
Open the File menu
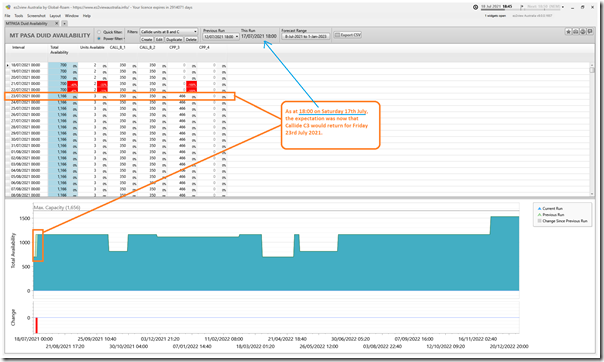point(7,16)
